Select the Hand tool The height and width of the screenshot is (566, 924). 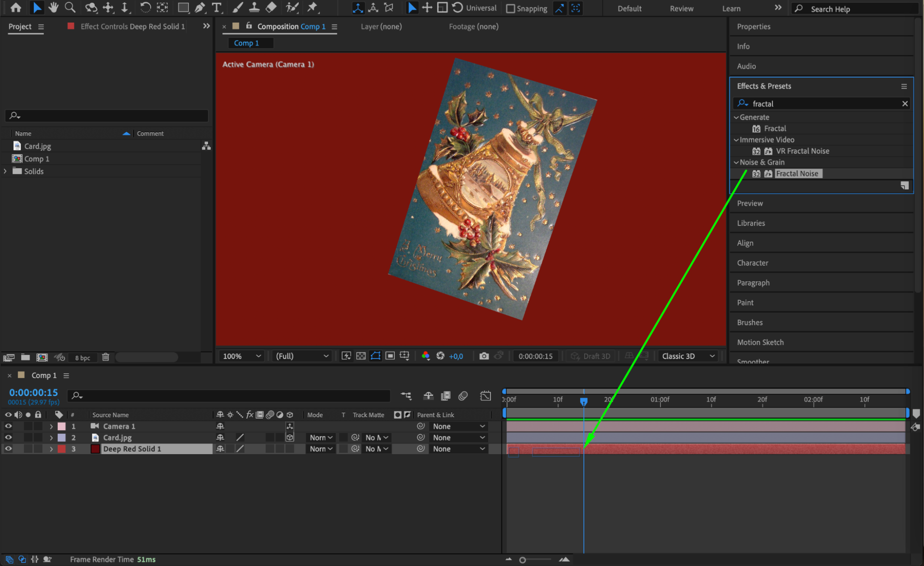(x=54, y=7)
